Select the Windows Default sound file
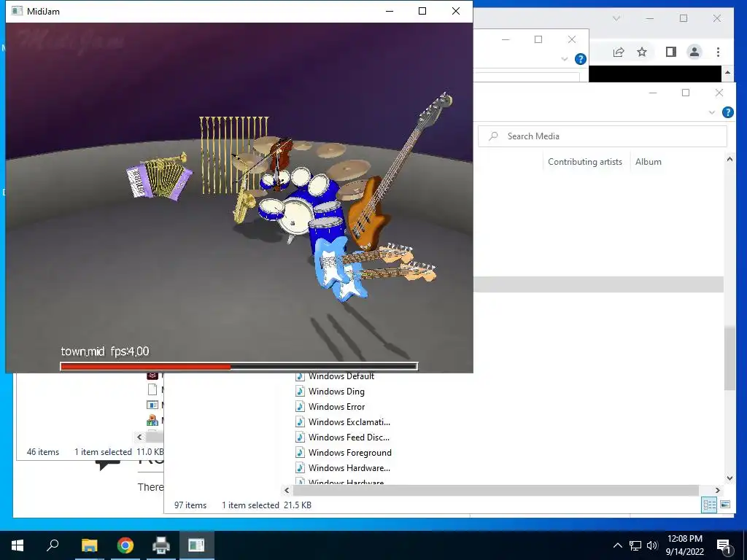Viewport: 747px width, 560px height. click(341, 376)
